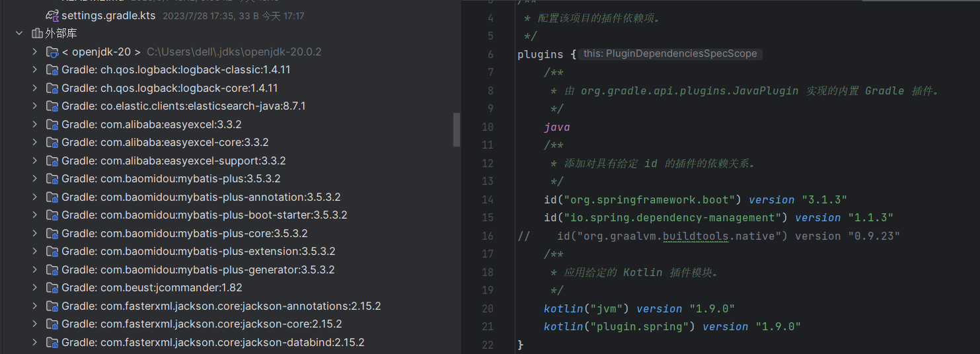Click the logback-classic library icon
This screenshot has height=354, width=980.
coord(52,69)
